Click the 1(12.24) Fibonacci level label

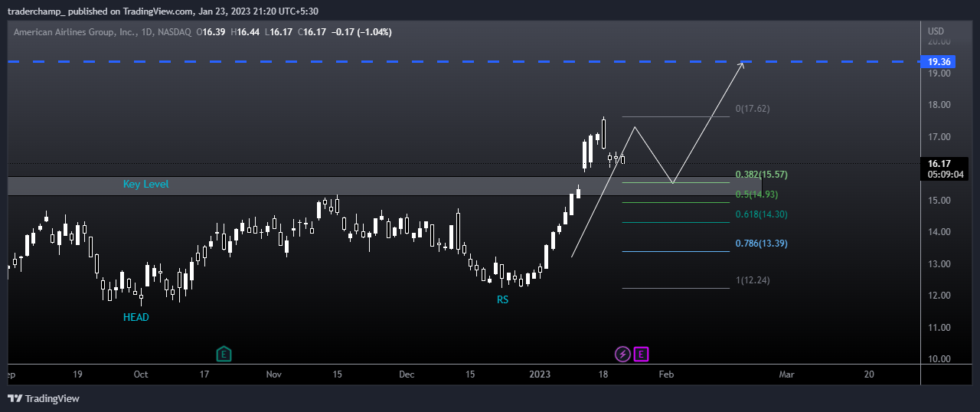click(x=753, y=280)
